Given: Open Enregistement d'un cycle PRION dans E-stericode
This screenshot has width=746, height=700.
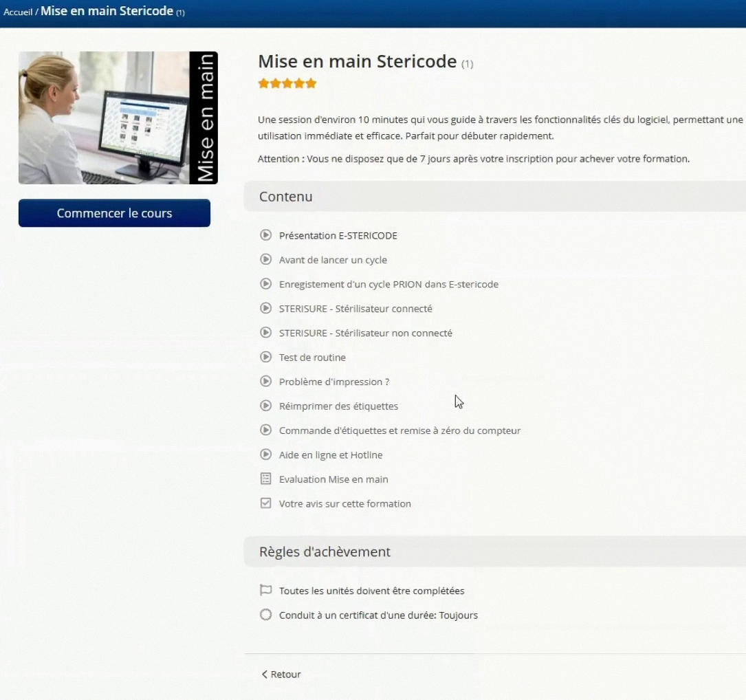Looking at the screenshot, I should pyautogui.click(x=388, y=284).
